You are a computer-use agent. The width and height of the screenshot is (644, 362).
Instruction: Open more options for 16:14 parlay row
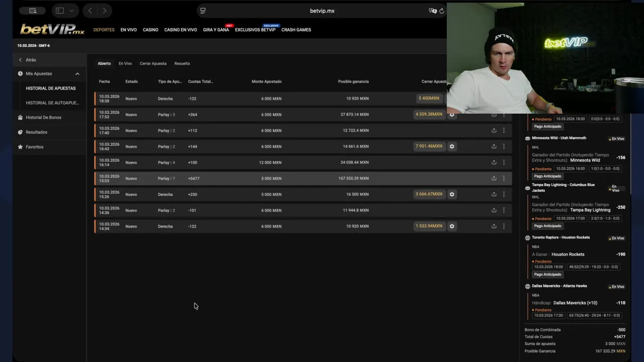pos(504,162)
